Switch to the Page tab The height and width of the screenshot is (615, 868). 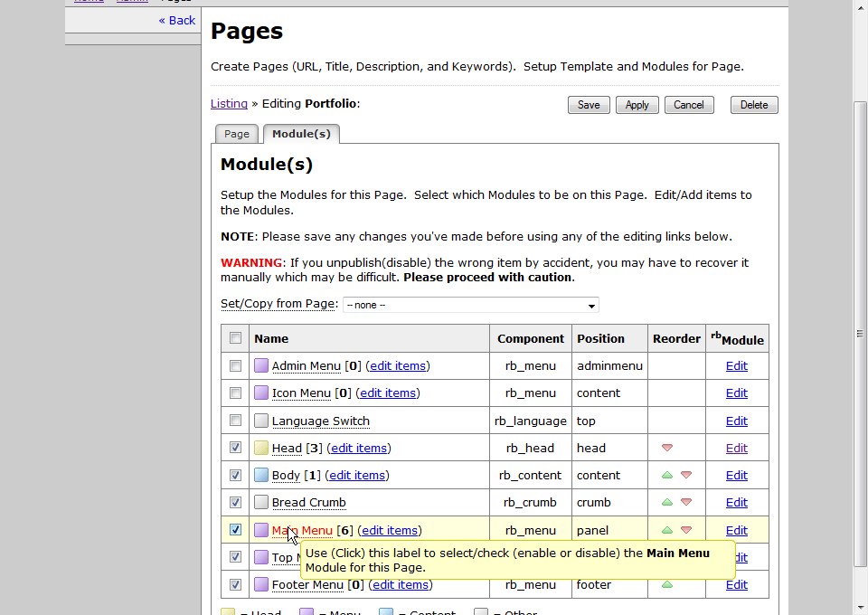click(237, 134)
